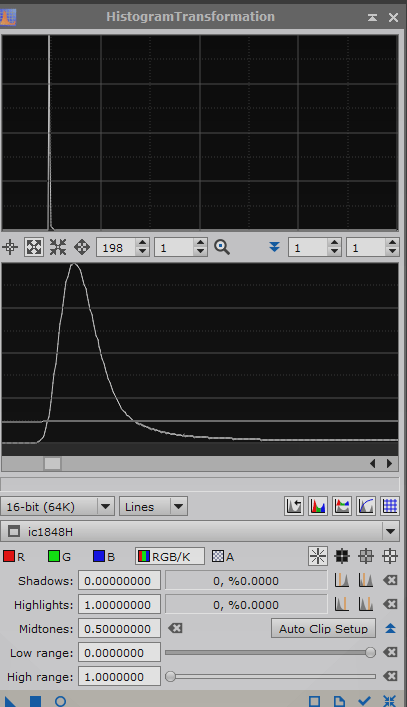Open the ic1848H view selection dropdown

pyautogui.click(x=200, y=531)
